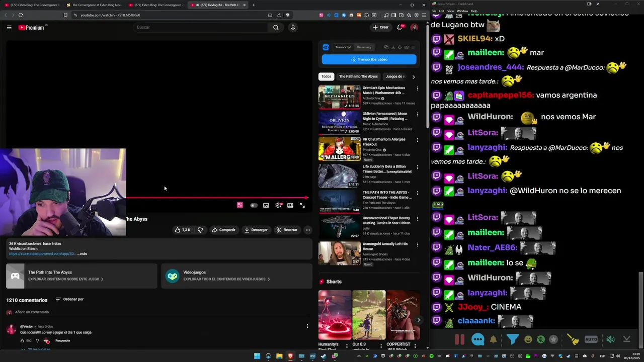The image size is (644, 362).
Task: Open options for Asmongold Actually Left video
Action: (x=417, y=244)
